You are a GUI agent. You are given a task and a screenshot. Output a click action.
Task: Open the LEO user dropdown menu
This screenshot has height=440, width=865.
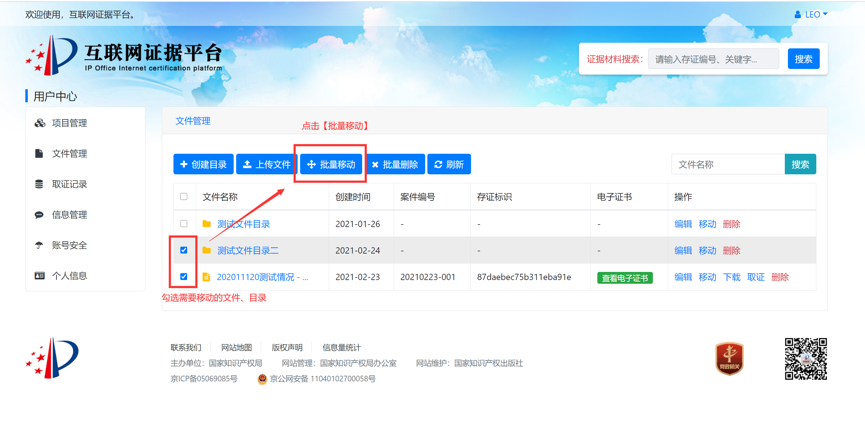pyautogui.click(x=811, y=14)
